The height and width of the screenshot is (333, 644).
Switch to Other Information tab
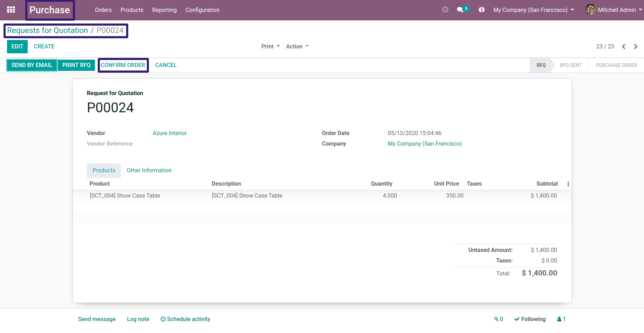(x=149, y=170)
